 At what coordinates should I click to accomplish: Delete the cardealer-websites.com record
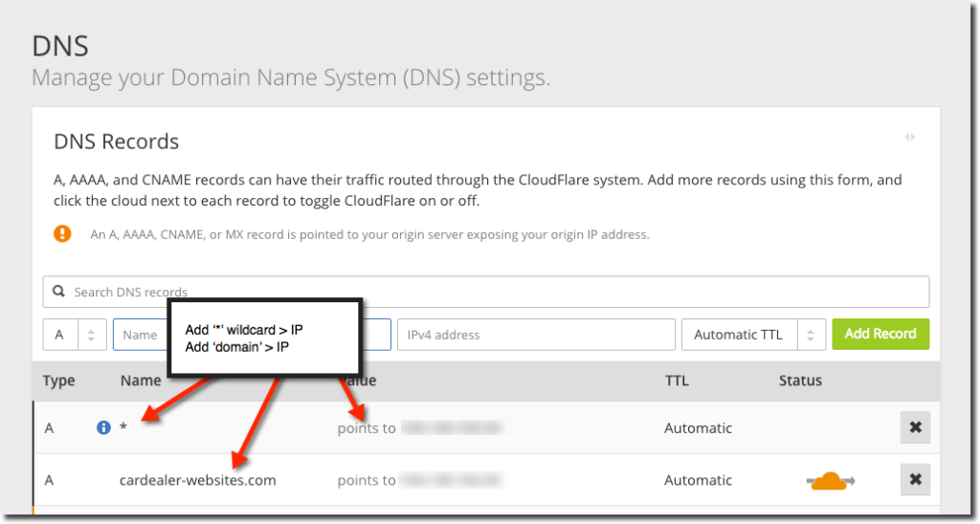point(915,479)
